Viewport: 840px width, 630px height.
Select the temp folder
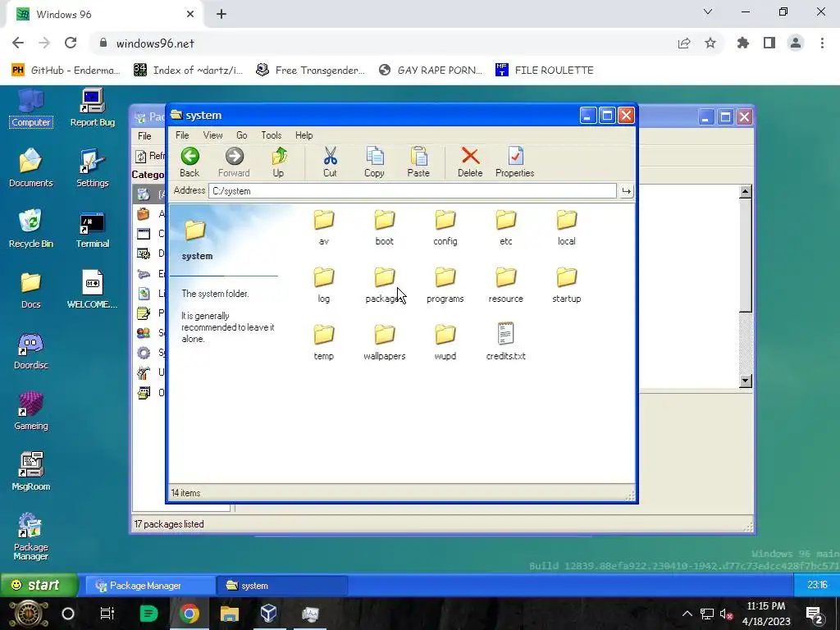coord(323,342)
